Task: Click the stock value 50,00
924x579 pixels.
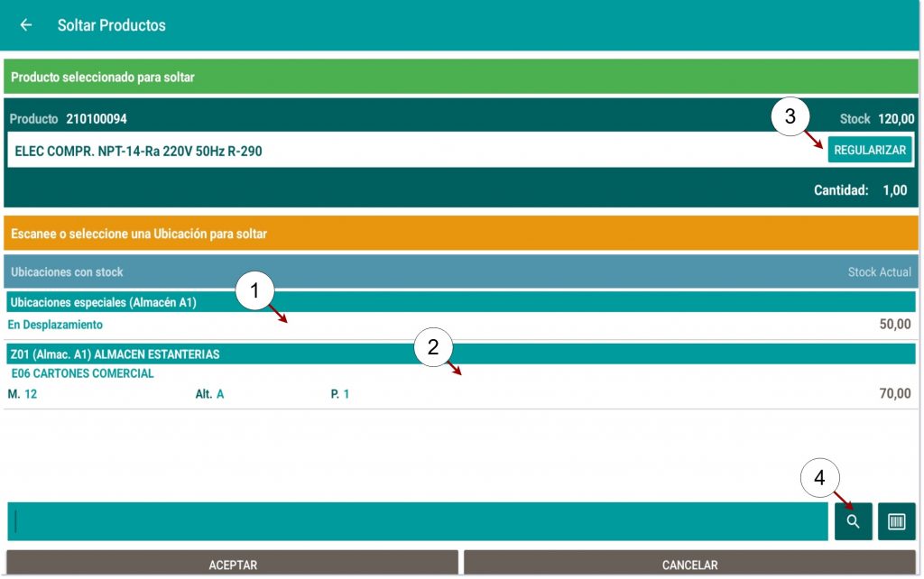Action: (x=894, y=325)
